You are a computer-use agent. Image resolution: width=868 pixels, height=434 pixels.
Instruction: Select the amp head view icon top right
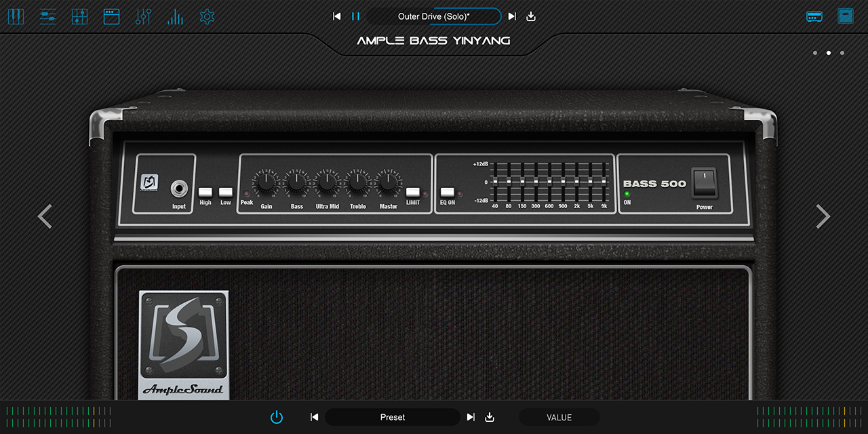(x=814, y=16)
